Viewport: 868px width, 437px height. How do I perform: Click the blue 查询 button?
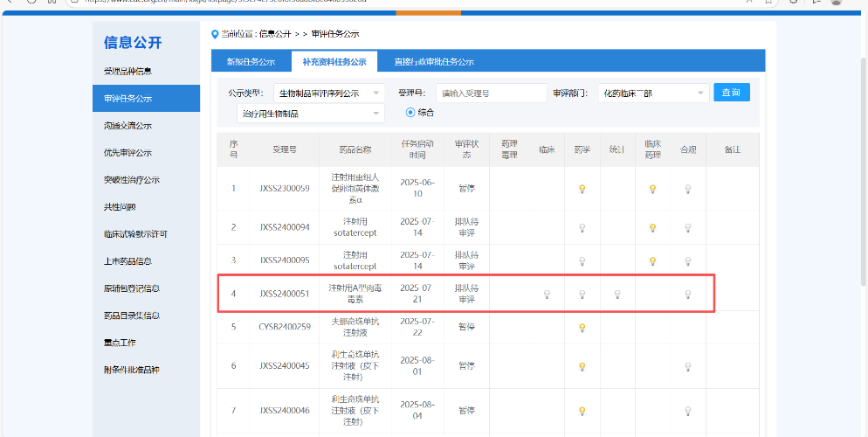pos(732,93)
